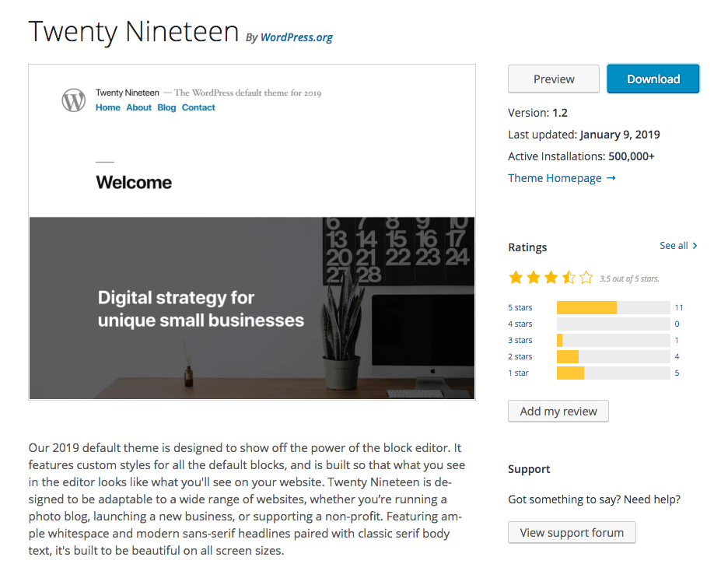Click the 1 star review count 5
Image resolution: width=728 pixels, height=578 pixels.
tap(677, 373)
